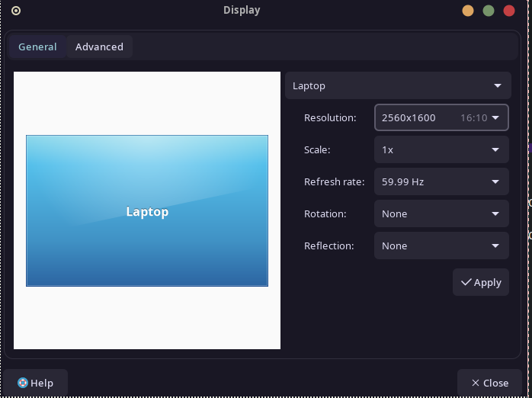Click the orange minimize window button

click(468, 11)
